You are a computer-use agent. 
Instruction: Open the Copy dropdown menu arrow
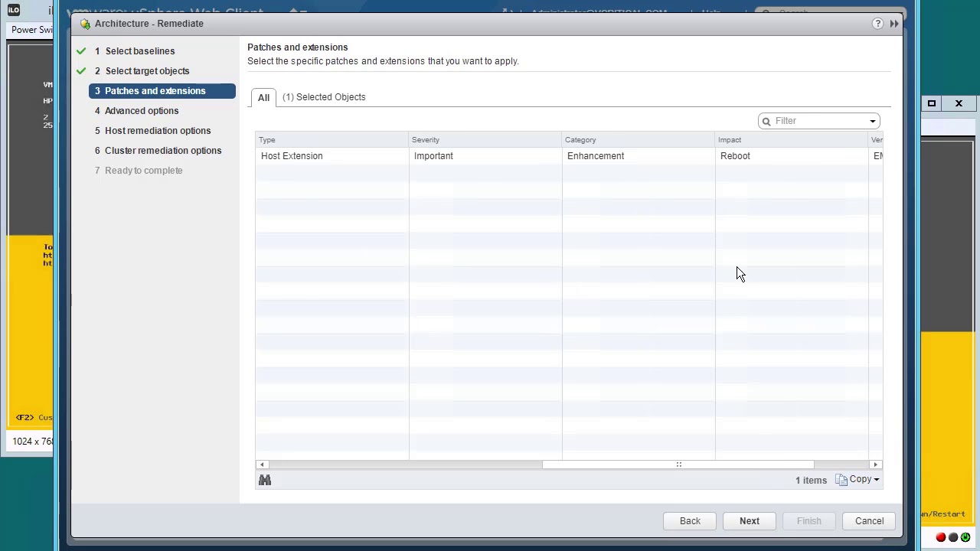876,480
